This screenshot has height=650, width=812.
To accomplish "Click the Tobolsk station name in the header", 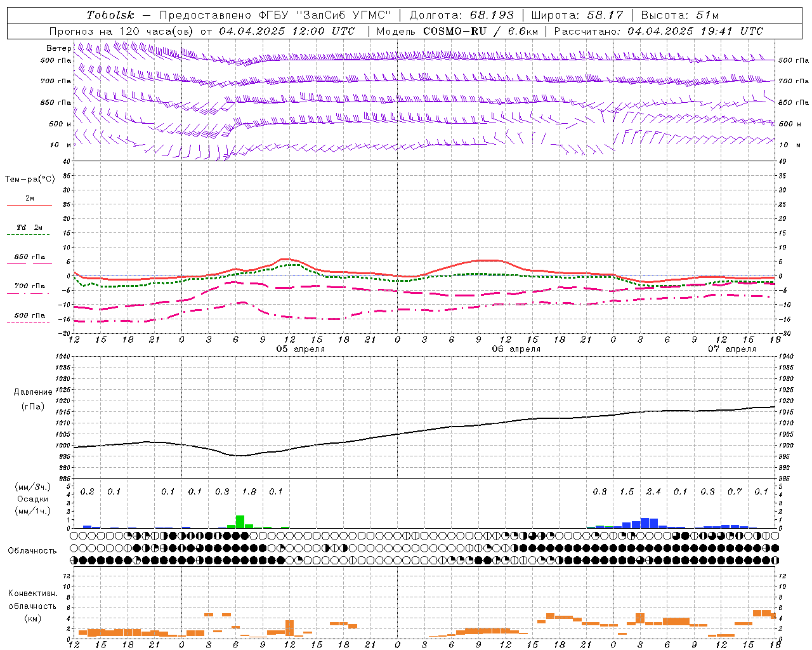I will click(x=111, y=15).
